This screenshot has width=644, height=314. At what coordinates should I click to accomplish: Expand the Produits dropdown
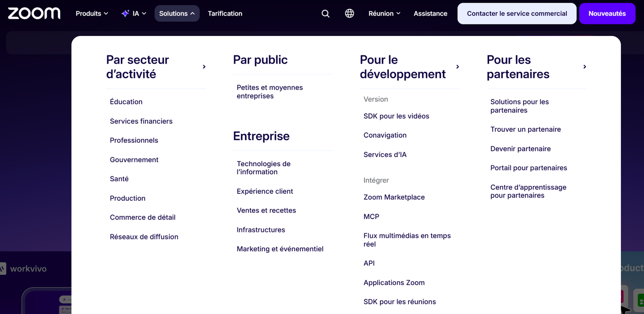(x=92, y=14)
